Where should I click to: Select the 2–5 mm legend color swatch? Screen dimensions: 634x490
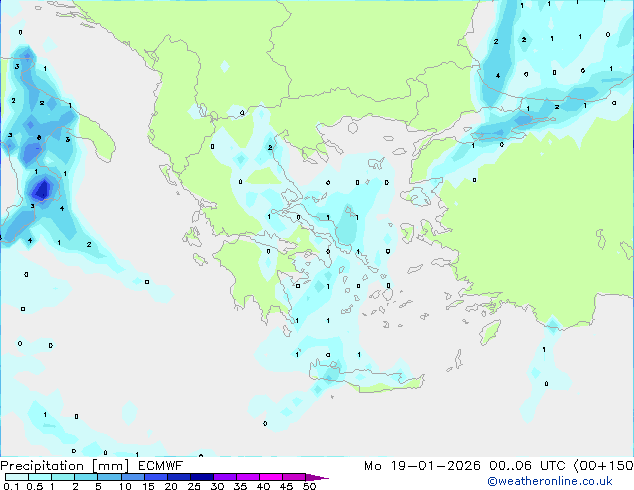coord(86,477)
